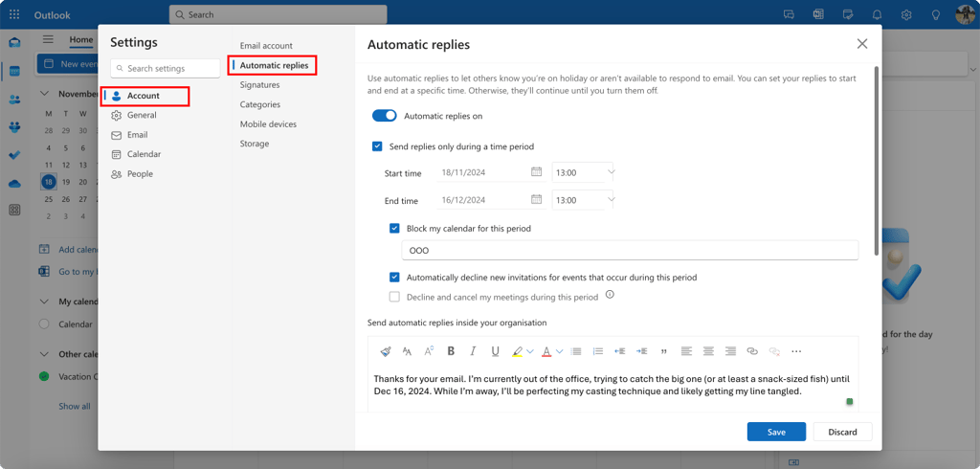Image resolution: width=980 pixels, height=469 pixels.
Task: Insert a hyperlink in reply editor
Action: pyautogui.click(x=752, y=351)
